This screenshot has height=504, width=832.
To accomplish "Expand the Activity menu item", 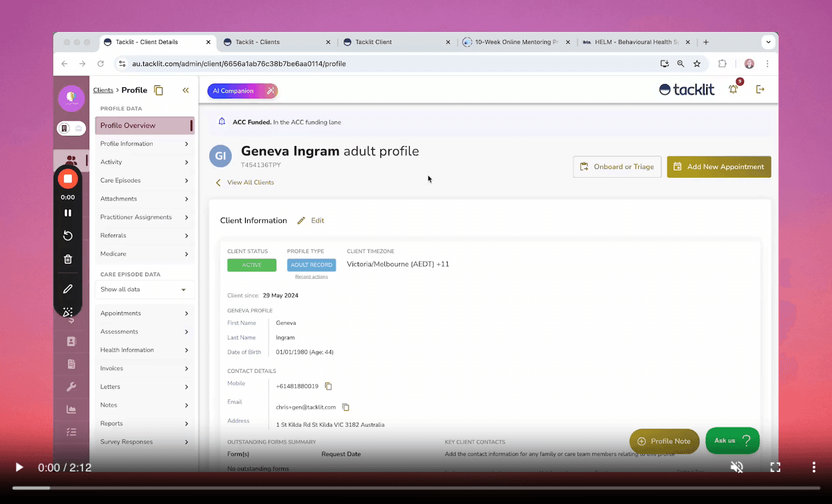I will tap(145, 162).
